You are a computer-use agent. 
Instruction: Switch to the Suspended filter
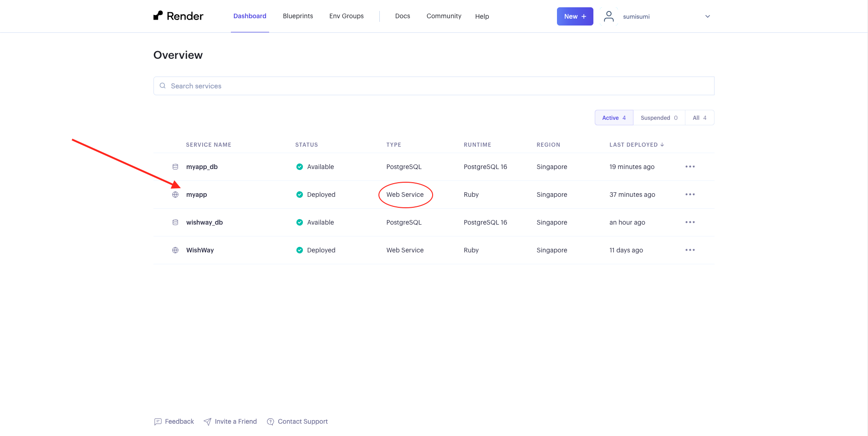pyautogui.click(x=659, y=118)
